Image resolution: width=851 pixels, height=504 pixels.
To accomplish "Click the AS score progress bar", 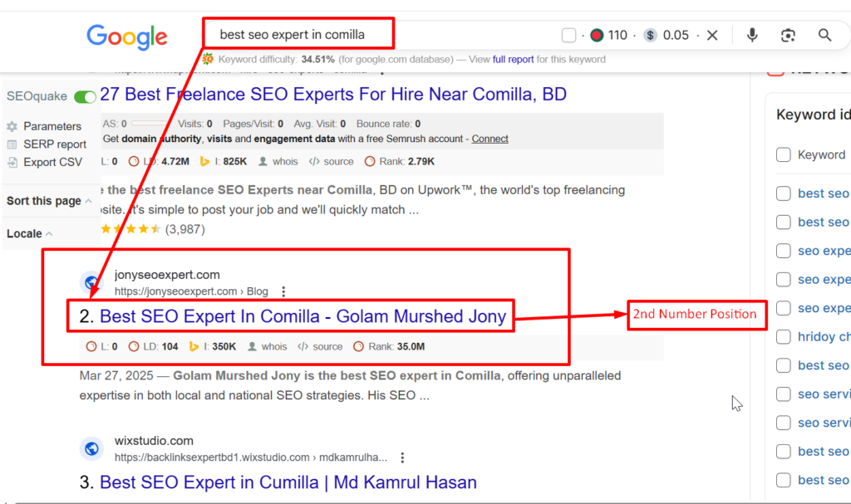I will [x=150, y=124].
